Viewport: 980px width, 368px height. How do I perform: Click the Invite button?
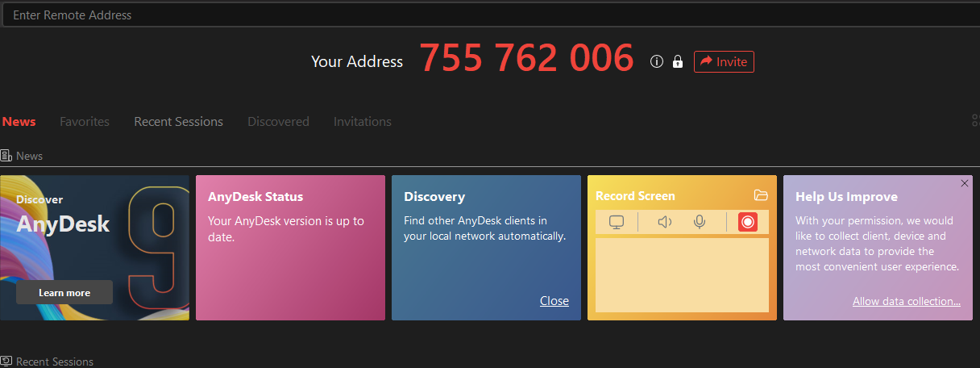(x=724, y=61)
